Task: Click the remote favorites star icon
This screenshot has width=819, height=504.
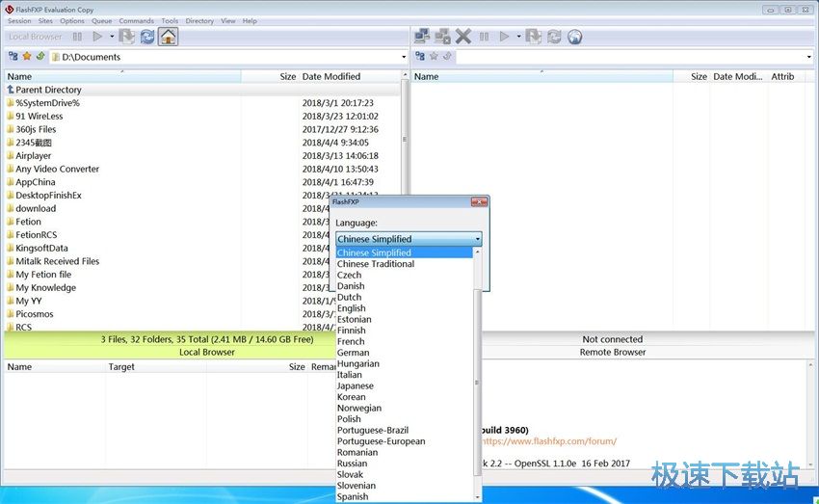Action: click(x=434, y=56)
